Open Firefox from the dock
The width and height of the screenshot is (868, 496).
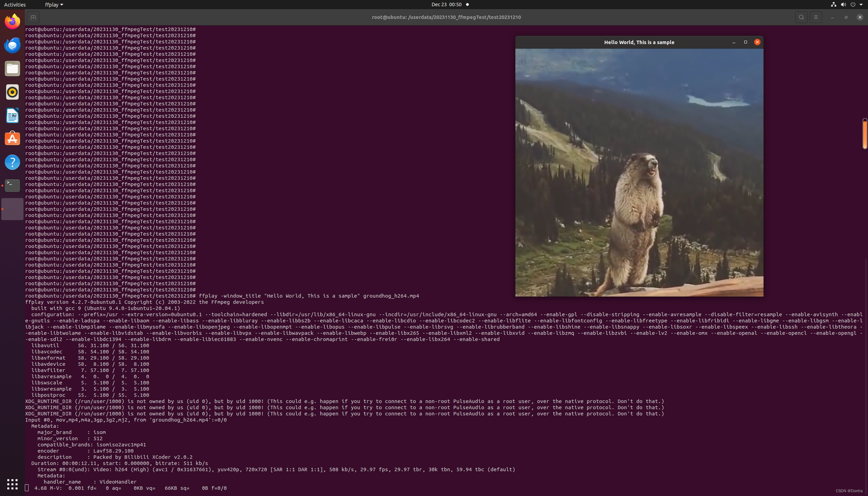12,22
